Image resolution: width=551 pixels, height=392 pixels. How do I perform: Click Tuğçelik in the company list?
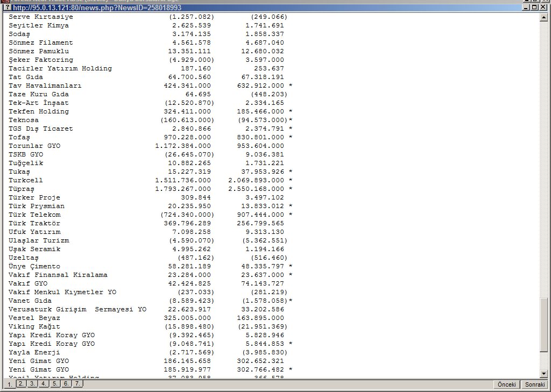click(x=26, y=163)
